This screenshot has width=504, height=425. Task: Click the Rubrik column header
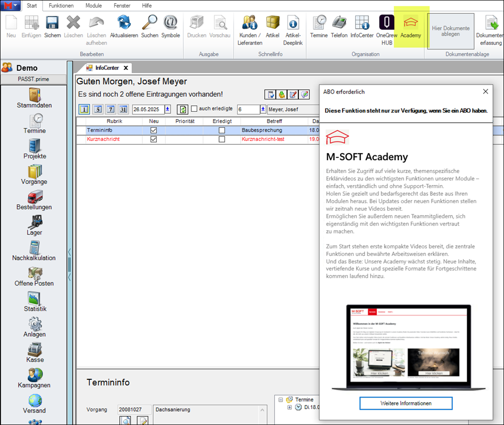click(114, 121)
